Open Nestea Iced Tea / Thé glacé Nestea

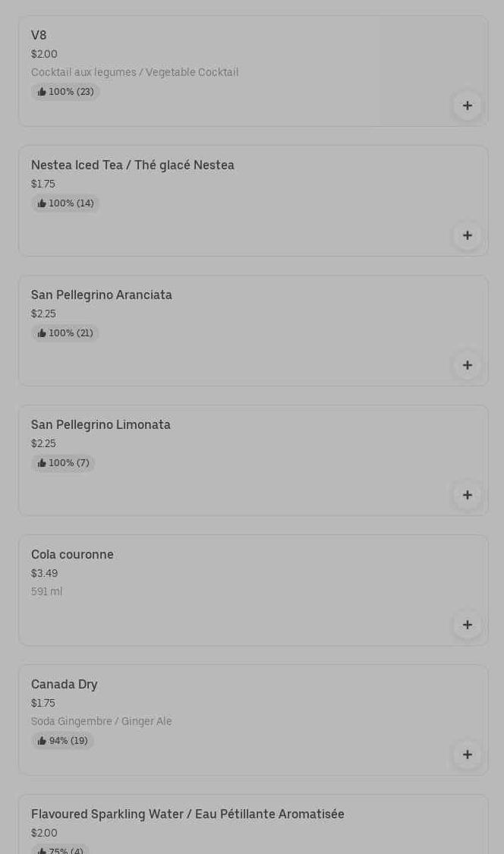coord(133,165)
